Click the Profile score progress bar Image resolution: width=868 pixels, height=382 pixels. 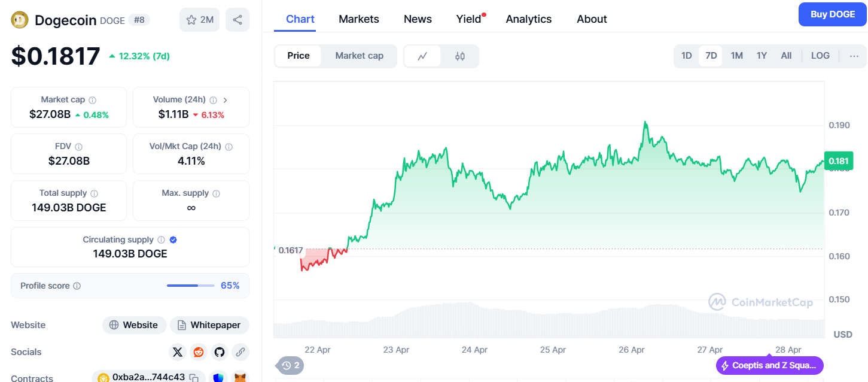point(191,286)
